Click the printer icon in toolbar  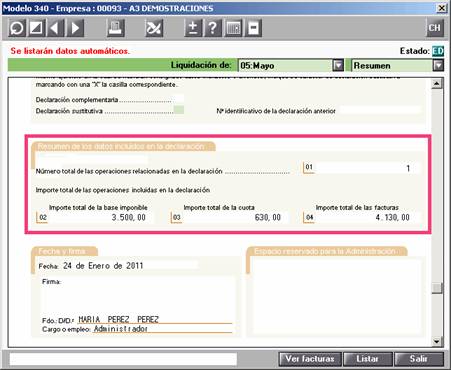point(116,28)
